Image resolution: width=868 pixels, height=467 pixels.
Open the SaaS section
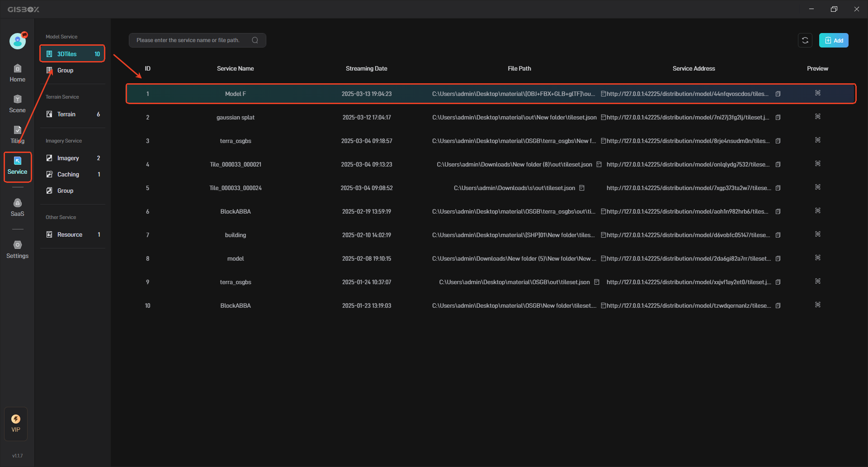pyautogui.click(x=18, y=208)
